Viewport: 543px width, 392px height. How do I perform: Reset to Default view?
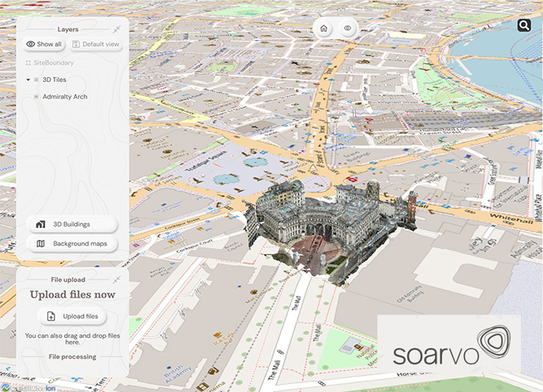(x=96, y=44)
